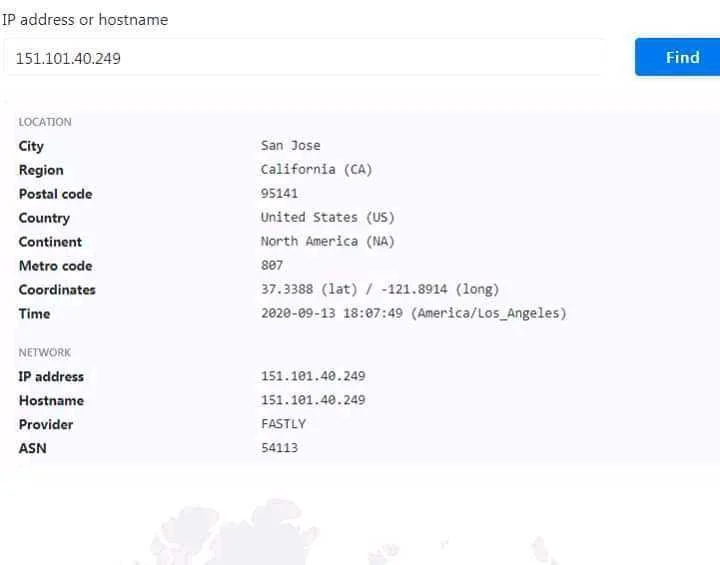
Task: Click the Time label
Action: 34,313
